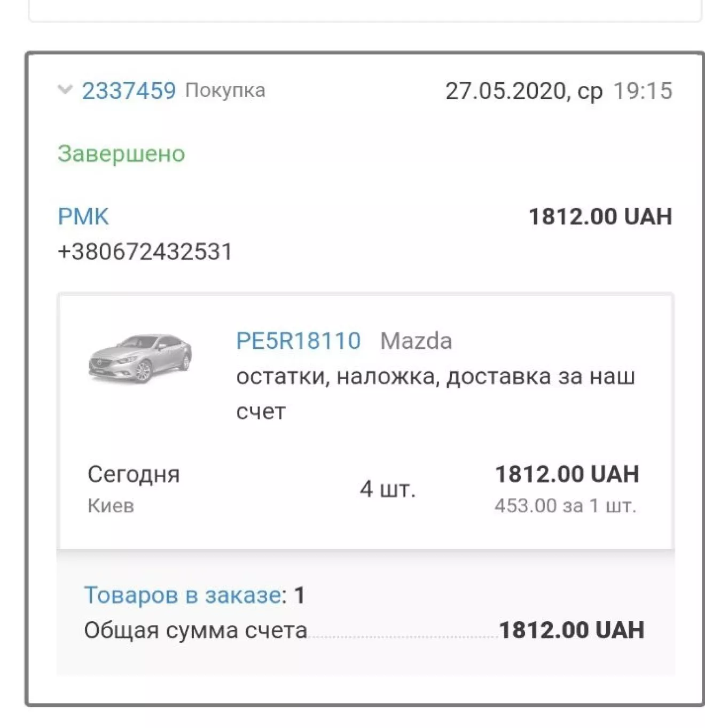
Task: Collapse order 2337459 with the chevron
Action: (65, 90)
